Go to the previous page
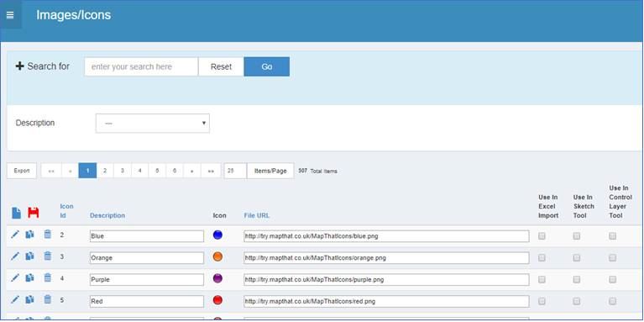 tap(71, 171)
